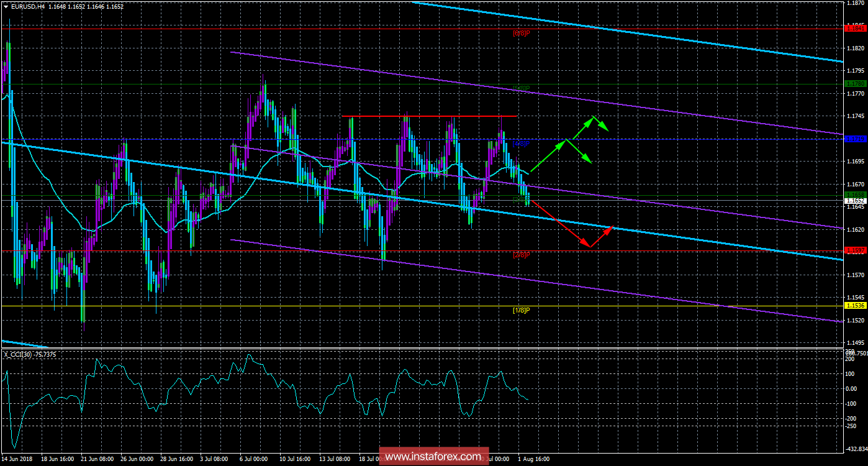Select the short red horizontal resistance line

pyautogui.click(x=428, y=116)
